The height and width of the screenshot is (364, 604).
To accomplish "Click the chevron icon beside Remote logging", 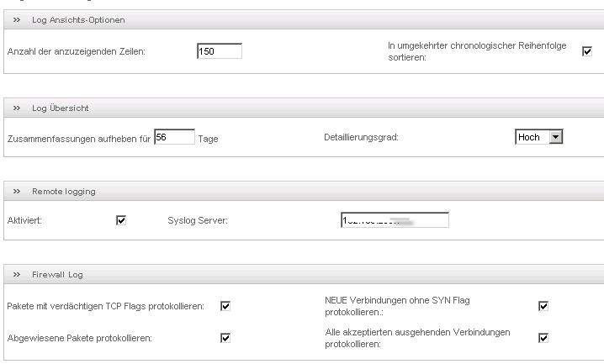I will [17, 191].
